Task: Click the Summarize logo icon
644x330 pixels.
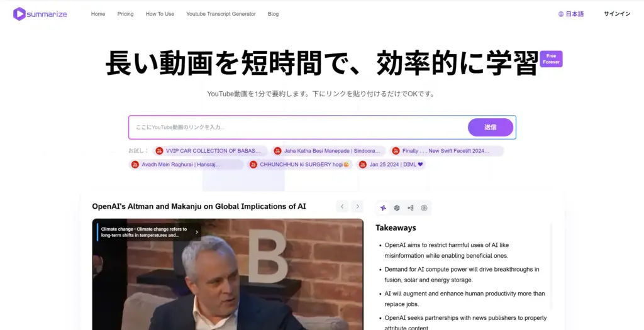Action: pos(19,14)
